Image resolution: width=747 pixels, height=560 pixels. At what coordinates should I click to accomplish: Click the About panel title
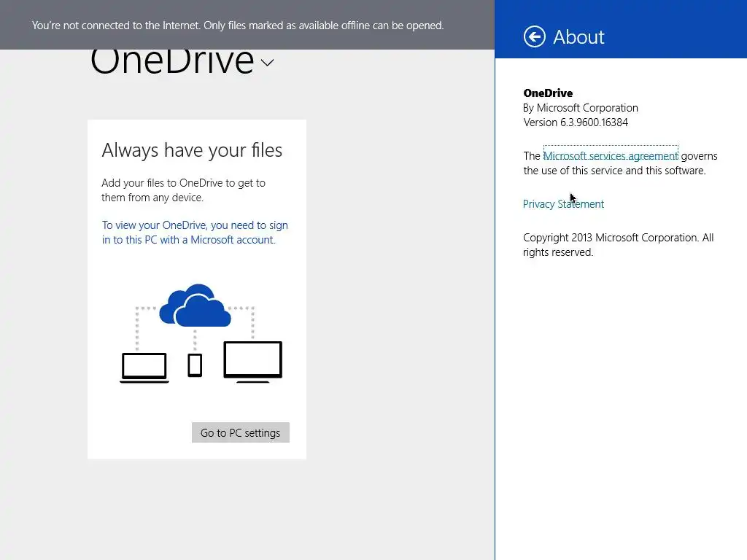click(578, 36)
